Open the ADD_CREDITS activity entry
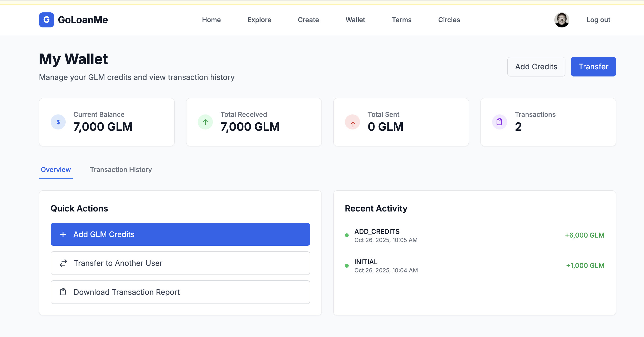This screenshot has width=644, height=337. tap(377, 232)
